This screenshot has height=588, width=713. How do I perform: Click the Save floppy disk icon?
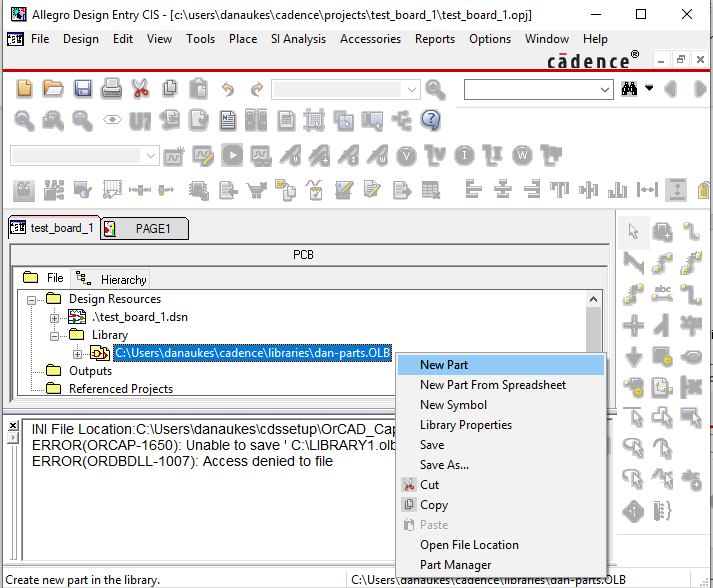pos(83,88)
